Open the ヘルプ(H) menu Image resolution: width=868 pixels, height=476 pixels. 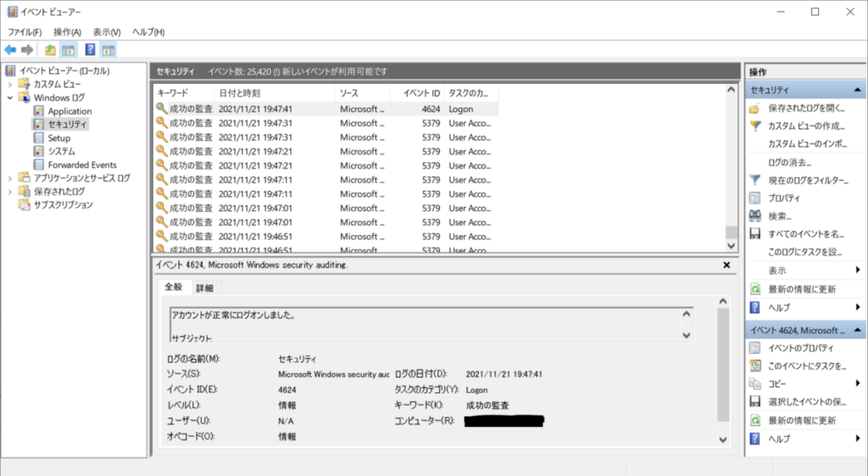pyautogui.click(x=148, y=32)
